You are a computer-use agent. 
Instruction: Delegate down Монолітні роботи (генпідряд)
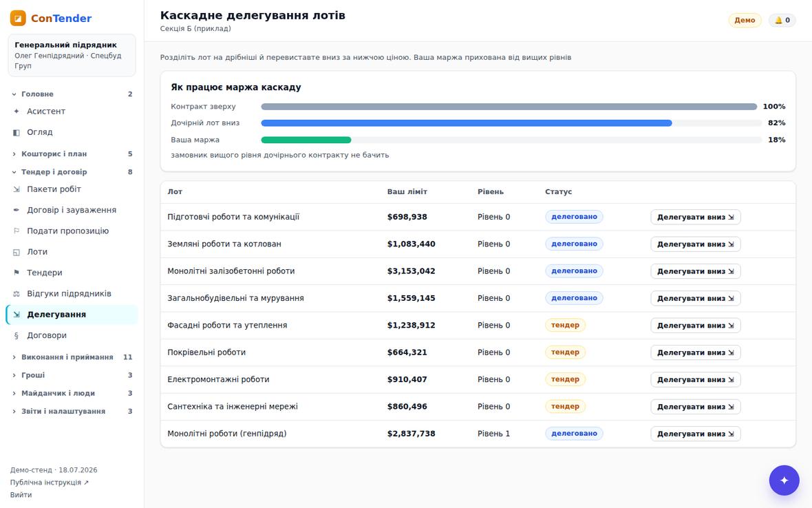[x=696, y=434]
